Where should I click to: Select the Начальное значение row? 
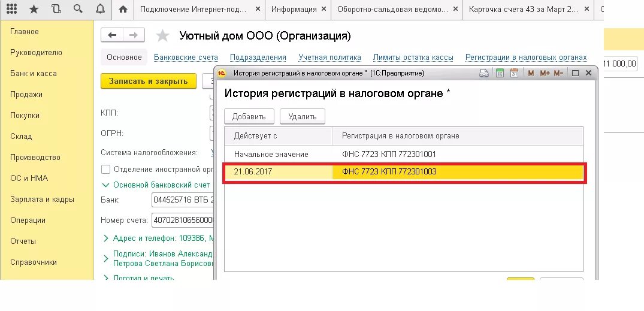[x=403, y=155]
